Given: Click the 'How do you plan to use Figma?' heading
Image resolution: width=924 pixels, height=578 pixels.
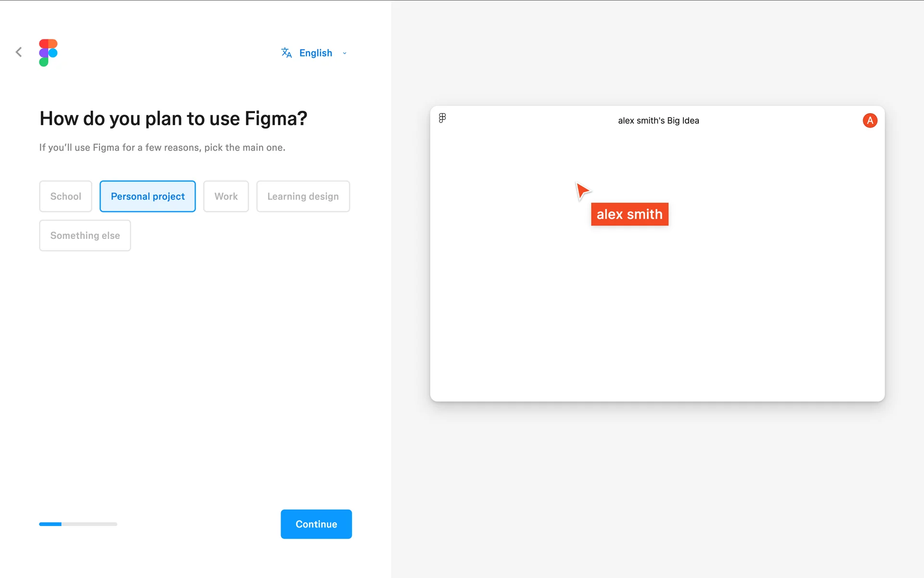Looking at the screenshot, I should tap(173, 118).
